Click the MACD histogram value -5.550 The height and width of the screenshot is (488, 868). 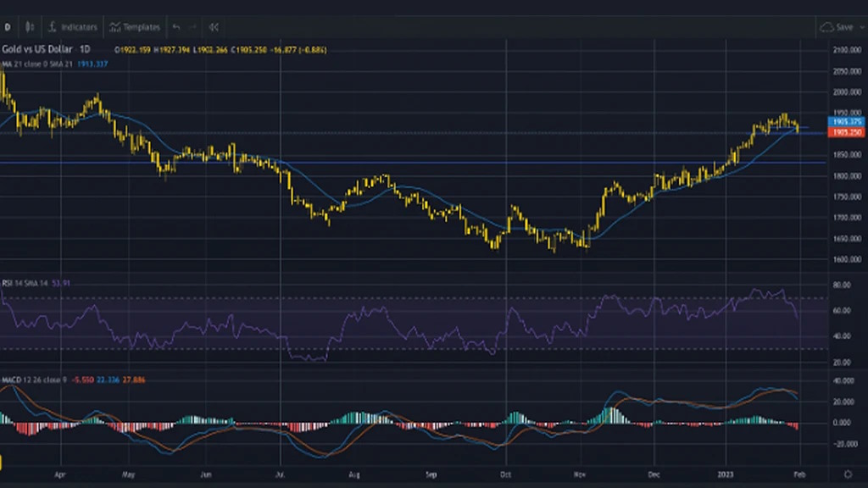tap(82, 380)
